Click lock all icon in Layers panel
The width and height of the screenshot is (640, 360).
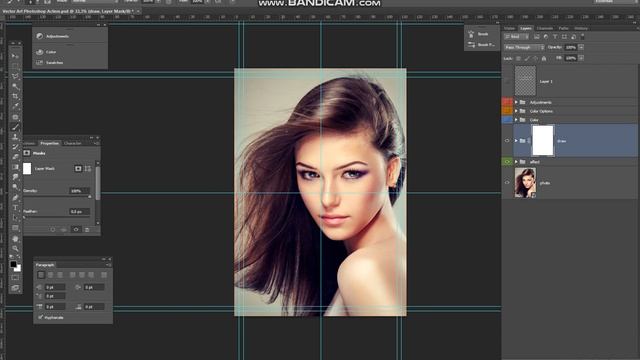[544, 58]
